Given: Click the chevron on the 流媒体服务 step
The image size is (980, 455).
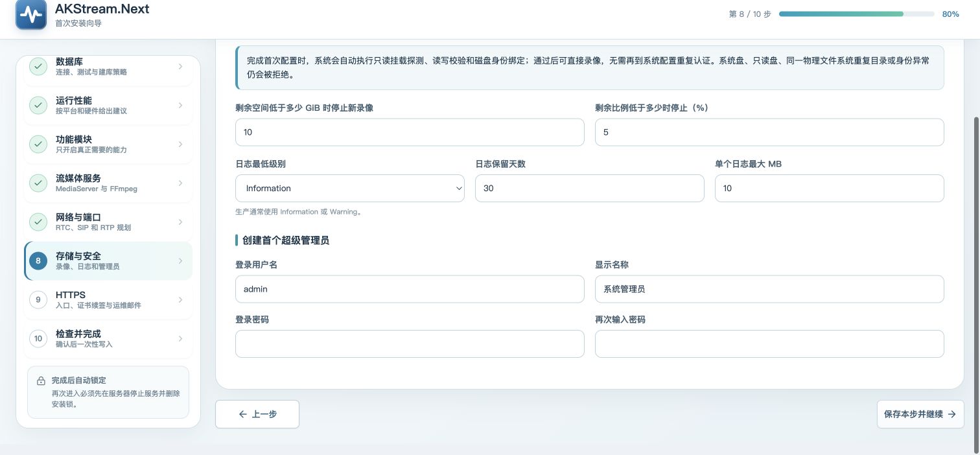Looking at the screenshot, I should point(180,183).
